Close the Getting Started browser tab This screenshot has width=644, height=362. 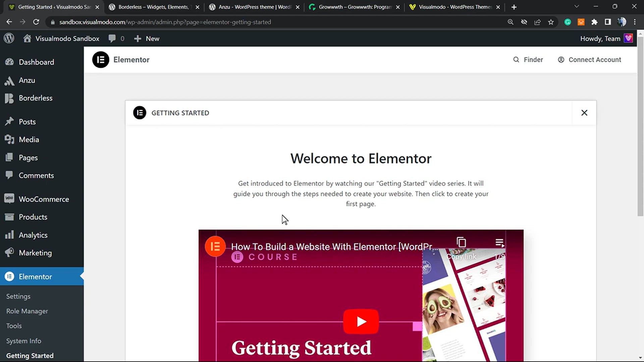[97, 7]
